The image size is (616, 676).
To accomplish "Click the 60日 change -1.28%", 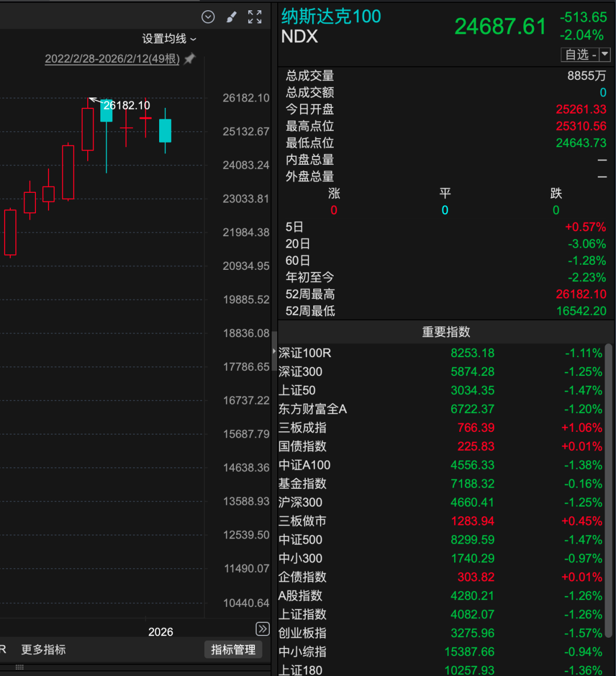I will click(x=587, y=261).
